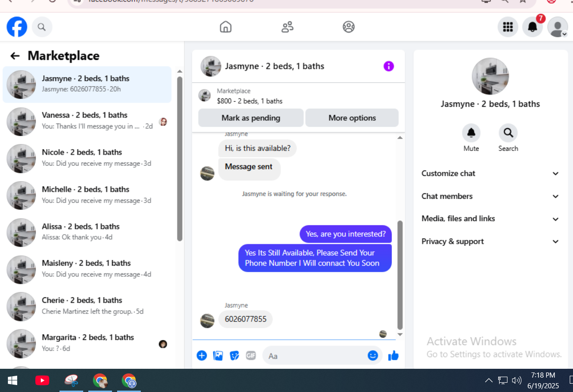Click the 'Message sent' bubble
The width and height of the screenshot is (573, 392).
coord(249,169)
